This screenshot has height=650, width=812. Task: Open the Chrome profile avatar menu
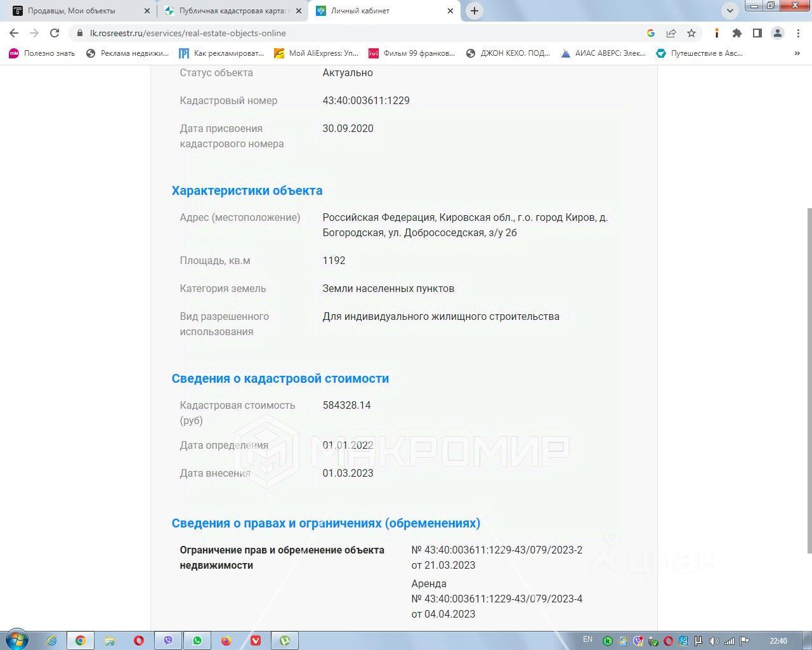(778, 33)
